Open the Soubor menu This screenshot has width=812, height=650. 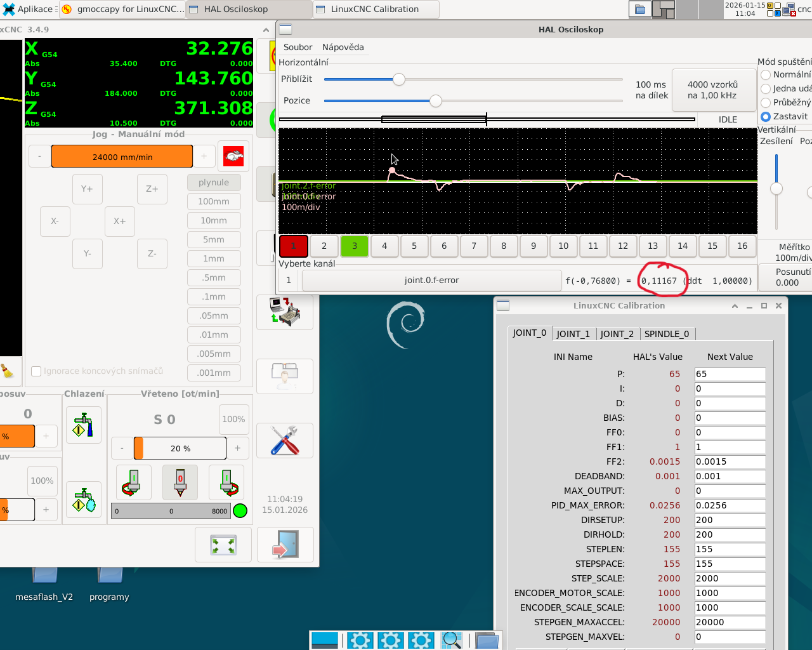click(x=298, y=47)
